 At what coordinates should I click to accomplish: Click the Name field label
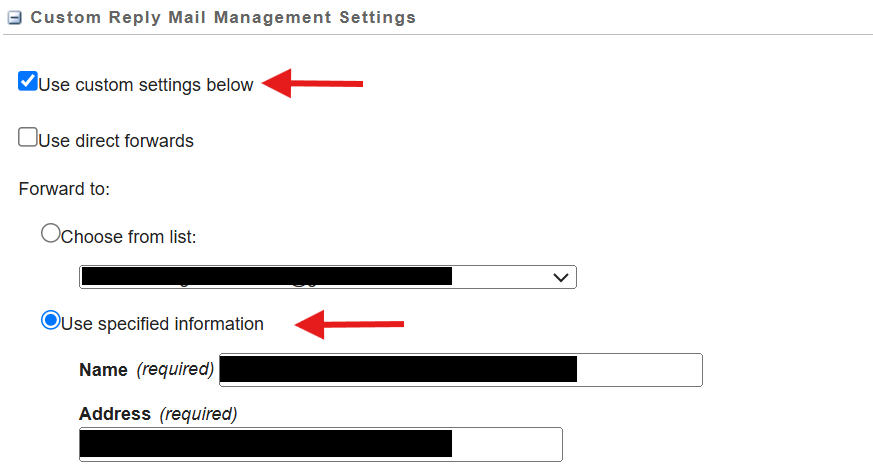(104, 370)
